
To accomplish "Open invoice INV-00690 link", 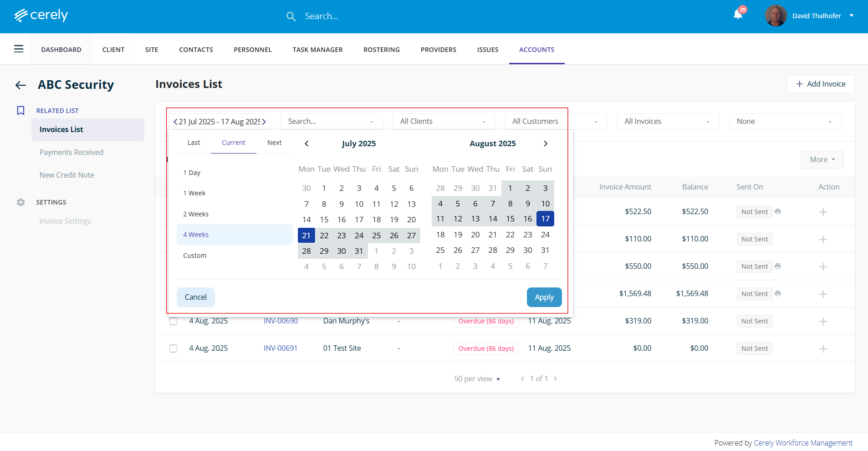I will [281, 321].
